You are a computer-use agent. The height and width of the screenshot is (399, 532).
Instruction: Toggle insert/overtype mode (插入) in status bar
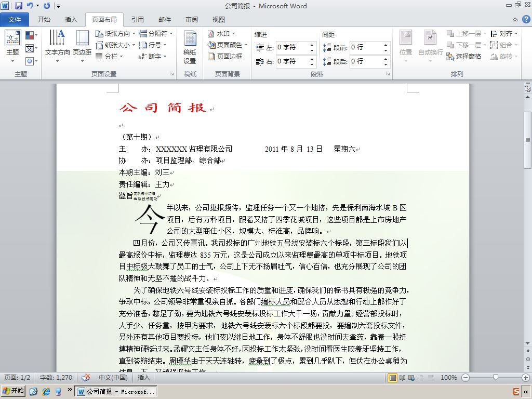pos(143,377)
